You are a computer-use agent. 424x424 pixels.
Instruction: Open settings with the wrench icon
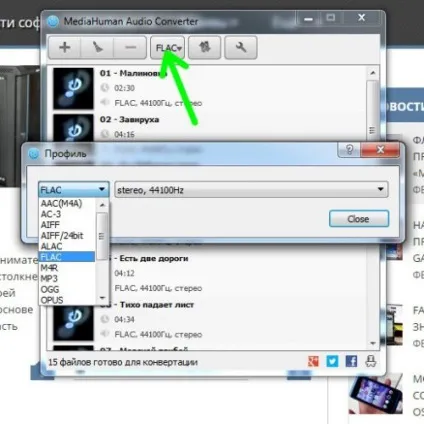(241, 48)
